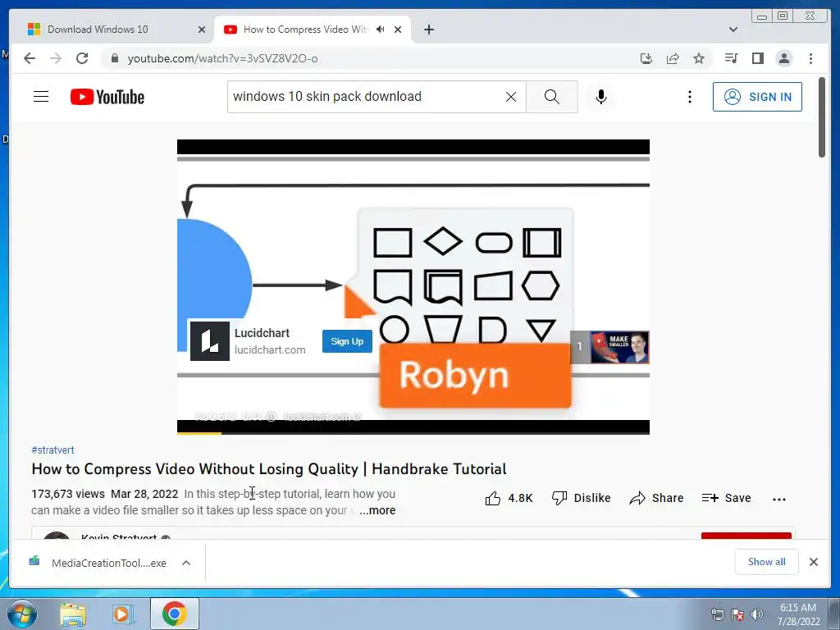Click the video progress bar
Viewport: 840px width, 630px height.
pos(413,433)
